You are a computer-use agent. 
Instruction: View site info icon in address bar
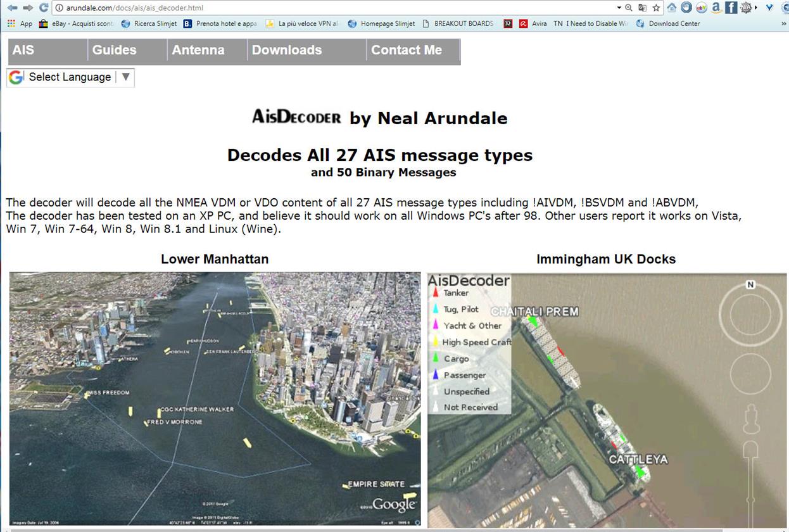[x=59, y=8]
